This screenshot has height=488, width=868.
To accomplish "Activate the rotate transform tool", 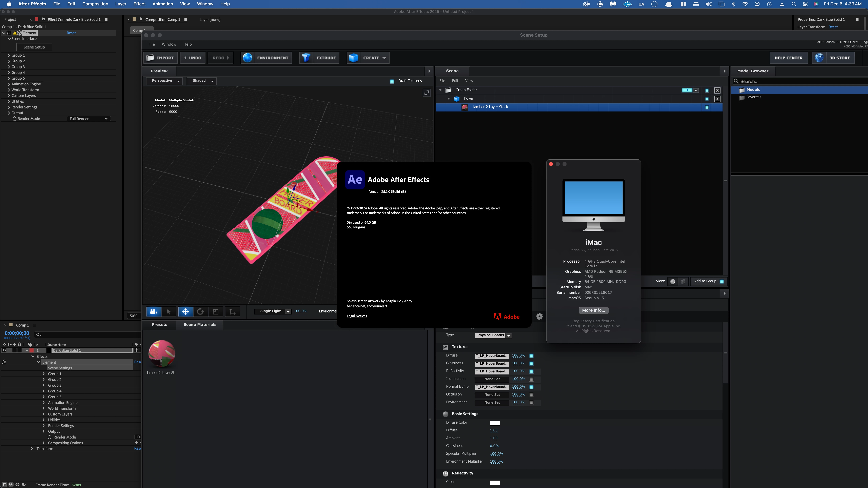I will pos(201,312).
